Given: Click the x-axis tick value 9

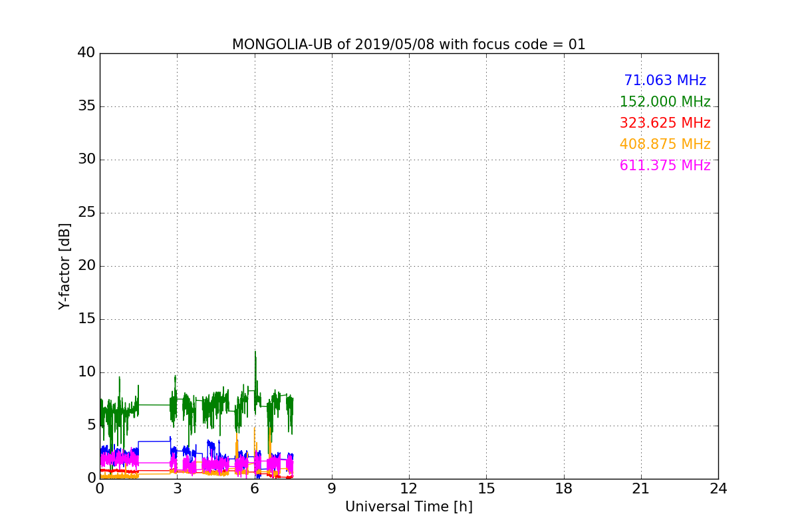Looking at the screenshot, I should (x=332, y=489).
